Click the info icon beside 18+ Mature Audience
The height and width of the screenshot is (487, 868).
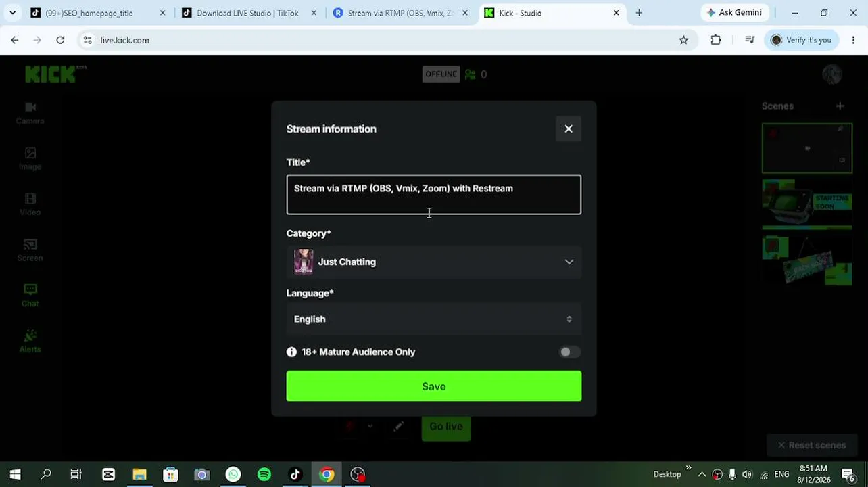point(291,352)
